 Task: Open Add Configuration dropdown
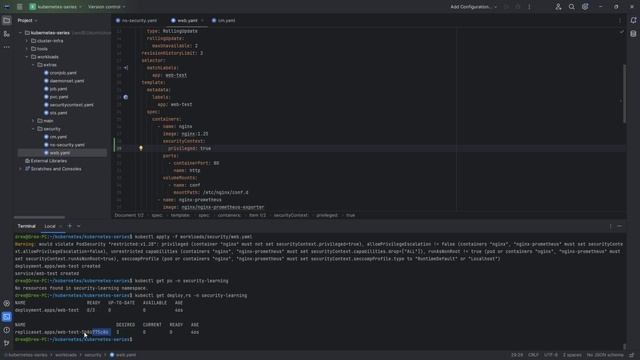(x=473, y=7)
